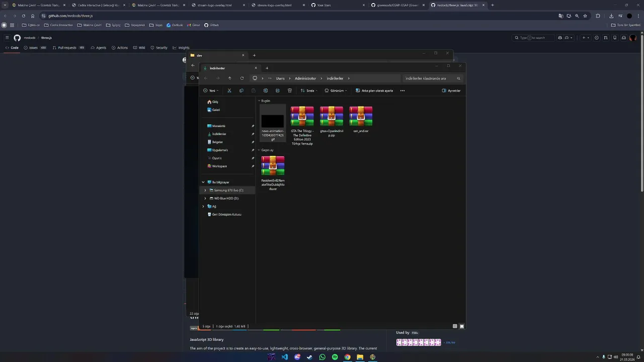Click the GitHub notifications inbox icon

coord(624,38)
